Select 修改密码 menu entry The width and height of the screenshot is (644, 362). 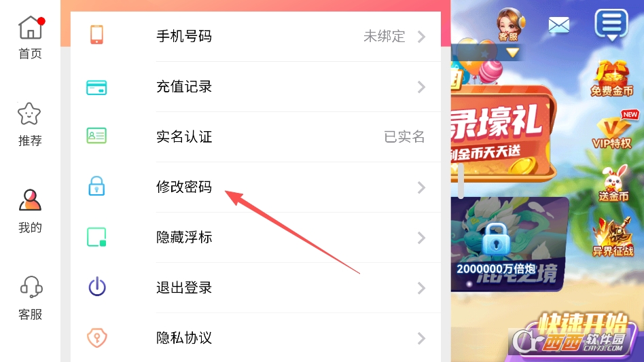pyautogui.click(x=255, y=187)
